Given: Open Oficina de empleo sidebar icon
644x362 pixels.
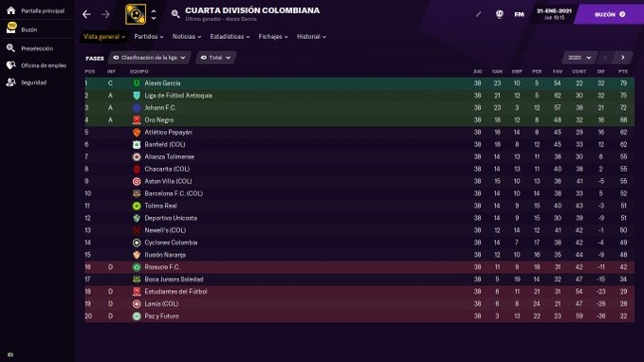Looking at the screenshot, I should (x=11, y=65).
